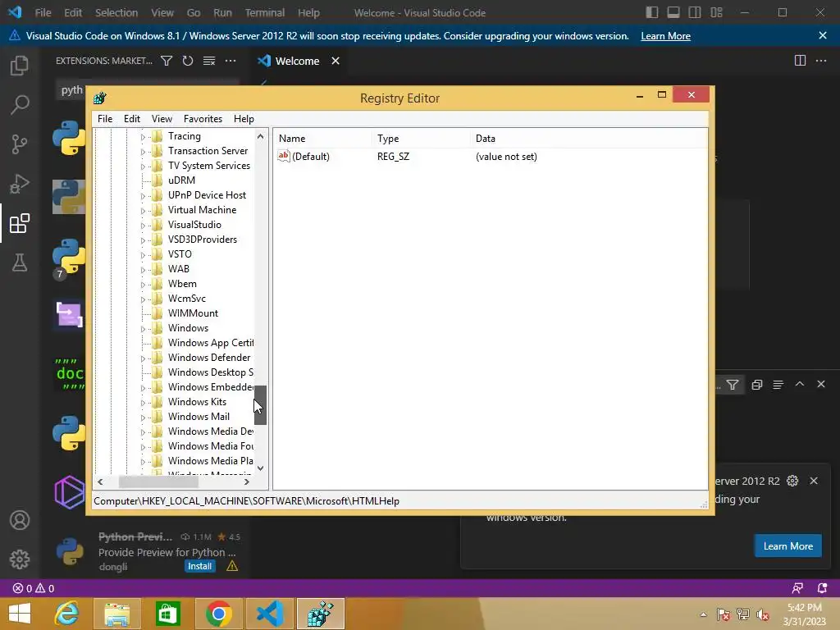Clear extensions search results icon
Image resolution: width=840 pixels, height=630 pixels.
click(209, 61)
